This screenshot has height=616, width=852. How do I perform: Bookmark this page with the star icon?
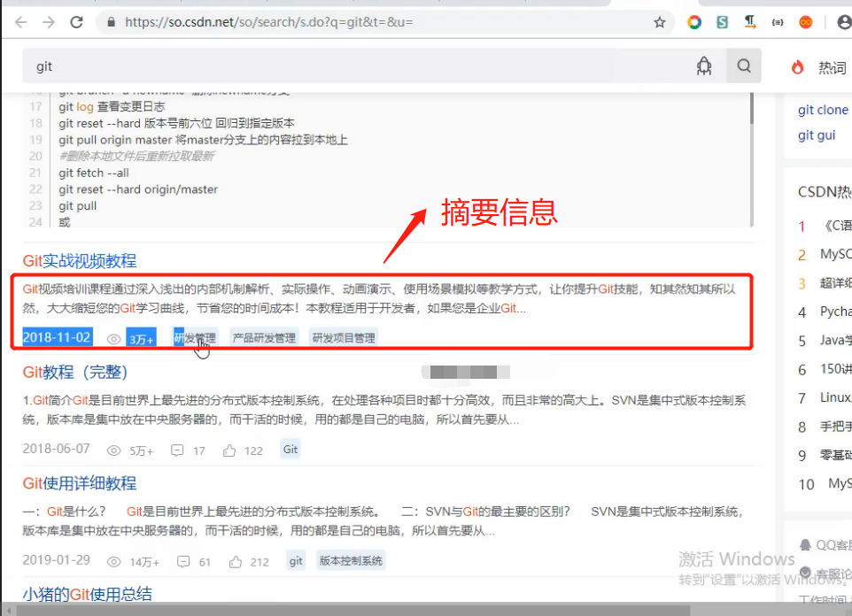tap(660, 22)
